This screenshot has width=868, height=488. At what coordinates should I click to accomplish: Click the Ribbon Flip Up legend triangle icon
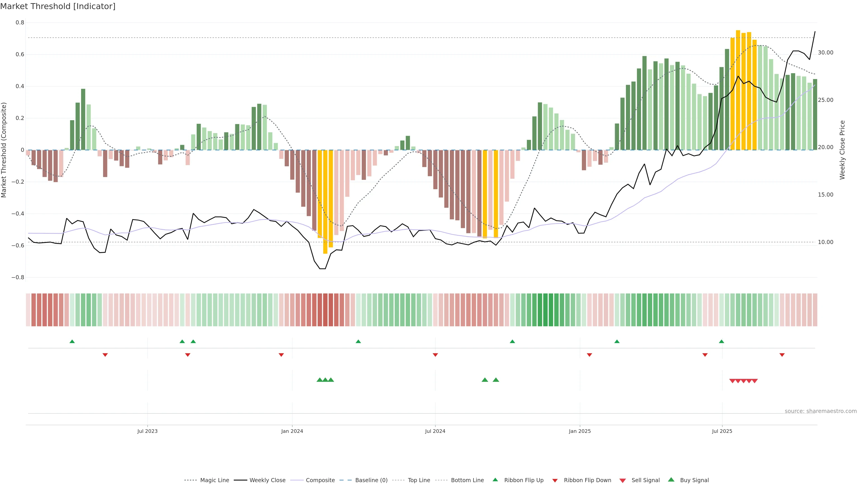tap(495, 480)
